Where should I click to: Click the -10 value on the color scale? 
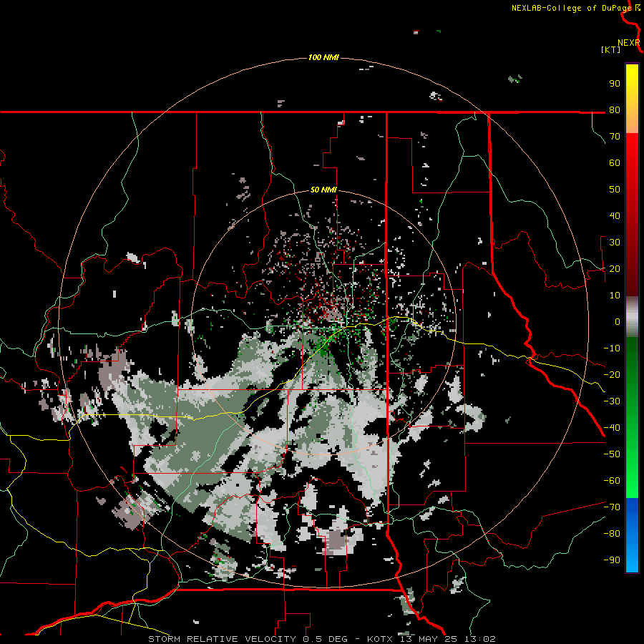click(x=612, y=348)
